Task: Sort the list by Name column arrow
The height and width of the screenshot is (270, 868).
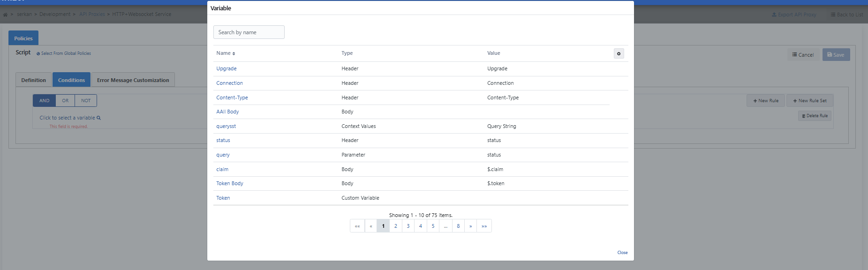Action: pyautogui.click(x=234, y=53)
